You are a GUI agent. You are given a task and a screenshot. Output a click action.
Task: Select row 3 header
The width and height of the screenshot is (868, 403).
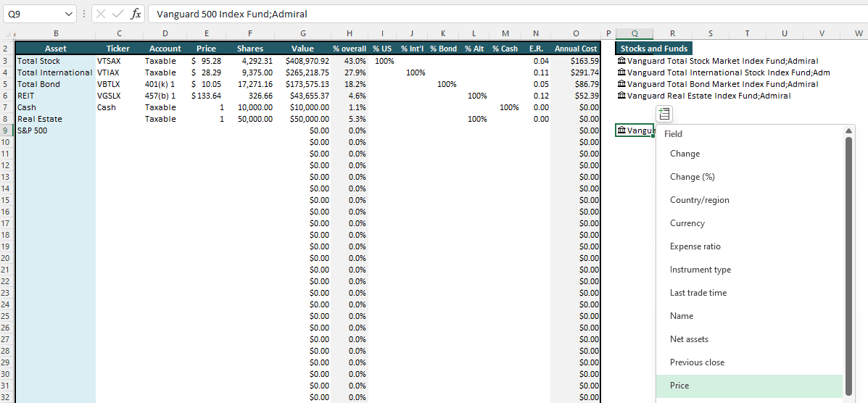coord(6,61)
